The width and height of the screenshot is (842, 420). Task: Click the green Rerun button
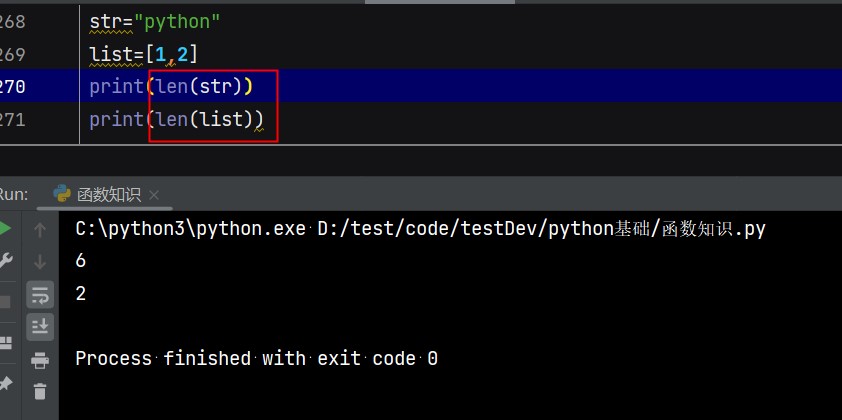click(x=5, y=229)
